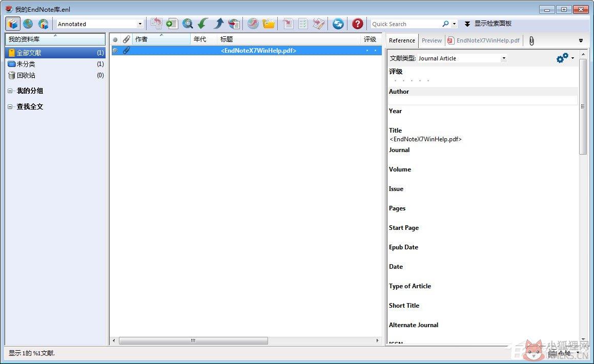
Task: Click the blue Export arrow icon
Action: tap(218, 24)
